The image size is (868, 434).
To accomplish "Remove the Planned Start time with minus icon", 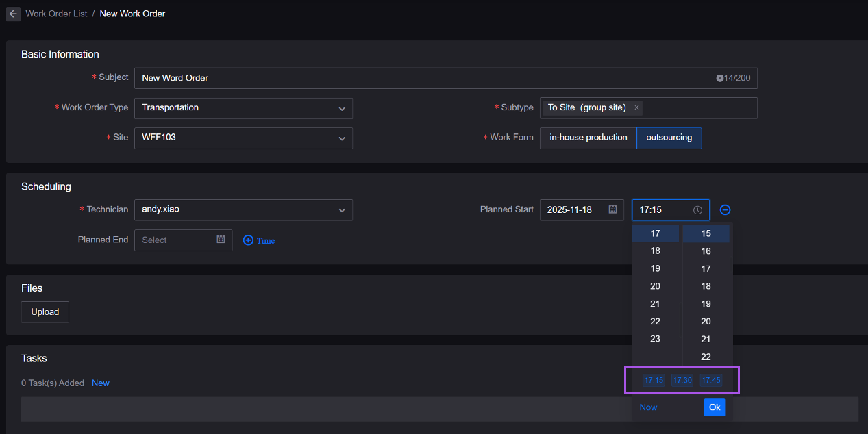I will (725, 210).
